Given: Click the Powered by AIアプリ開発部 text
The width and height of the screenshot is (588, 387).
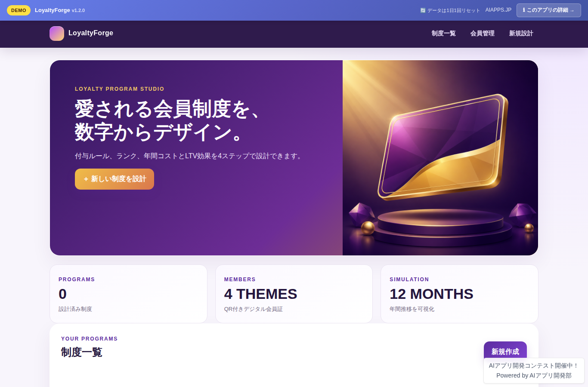Looking at the screenshot, I should tap(534, 375).
